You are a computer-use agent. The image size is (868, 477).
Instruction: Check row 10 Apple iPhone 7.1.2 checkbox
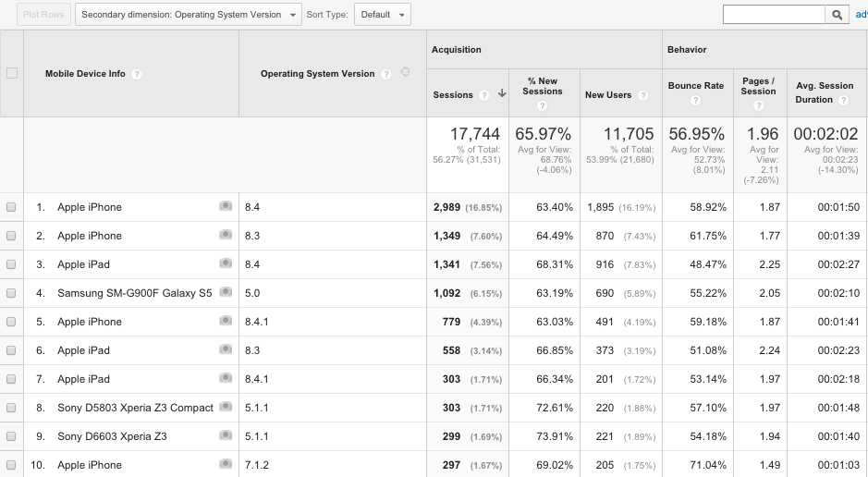point(11,465)
